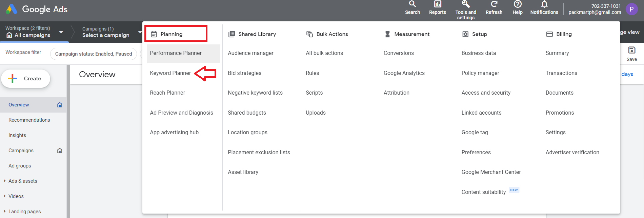Image resolution: width=644 pixels, height=218 pixels.
Task: Open Keyword Planner
Action: click(x=170, y=73)
